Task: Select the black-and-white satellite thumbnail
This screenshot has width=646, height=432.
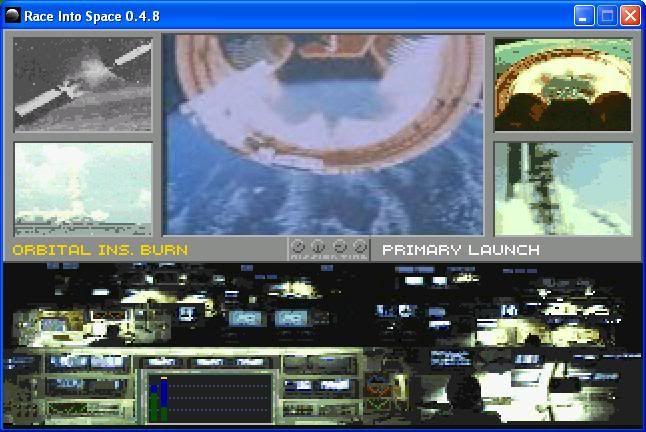Action: [x=83, y=85]
